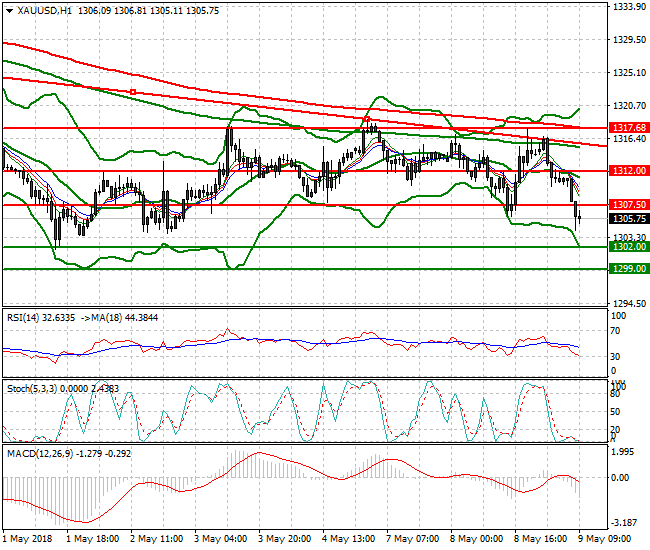Click the XAUUSD,H1 chart title text
This screenshot has width=650, height=550.
44,11
